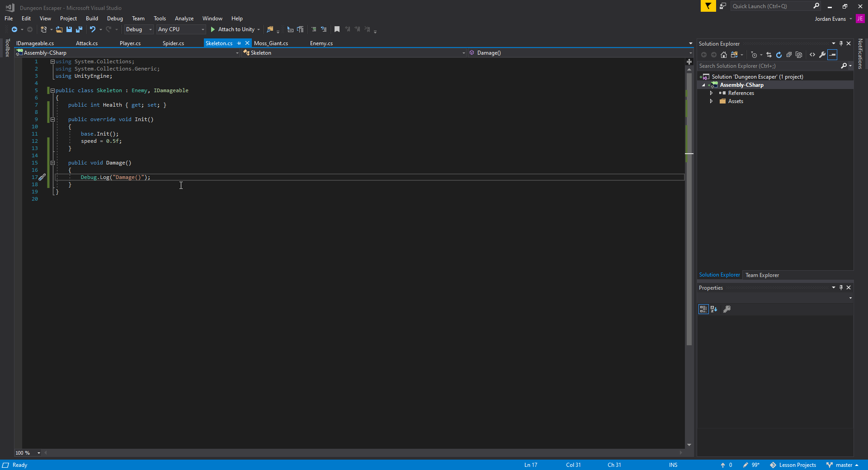
Task: Expand the Assets folder
Action: (x=712, y=101)
